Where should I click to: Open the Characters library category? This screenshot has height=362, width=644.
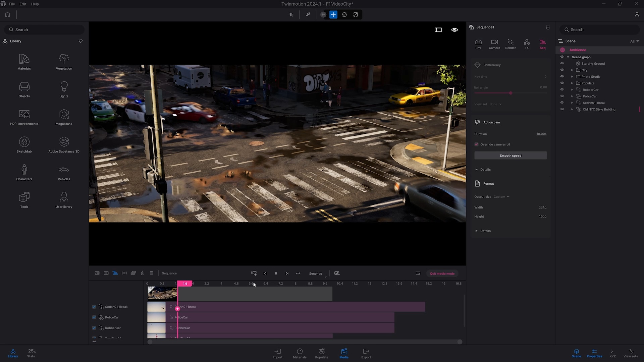coord(24,173)
